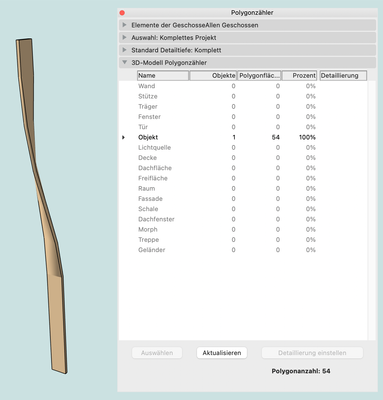Image resolution: width=383 pixels, height=400 pixels.
Task: Select the Schale row
Action: (243, 209)
